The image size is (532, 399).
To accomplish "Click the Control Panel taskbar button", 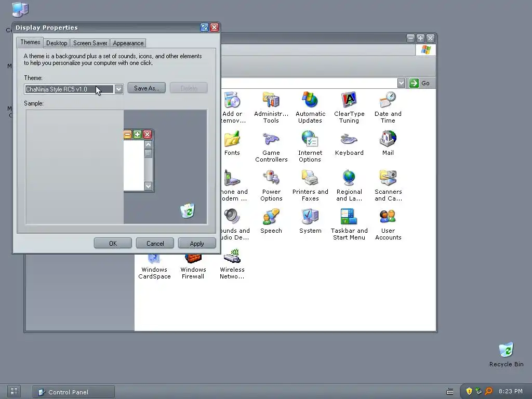I will pyautogui.click(x=74, y=392).
